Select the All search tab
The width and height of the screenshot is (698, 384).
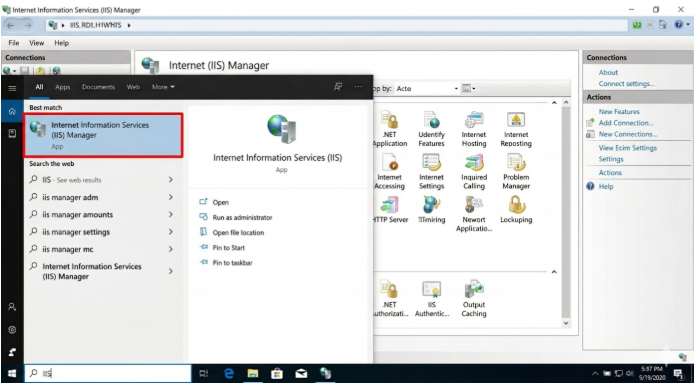coord(39,87)
